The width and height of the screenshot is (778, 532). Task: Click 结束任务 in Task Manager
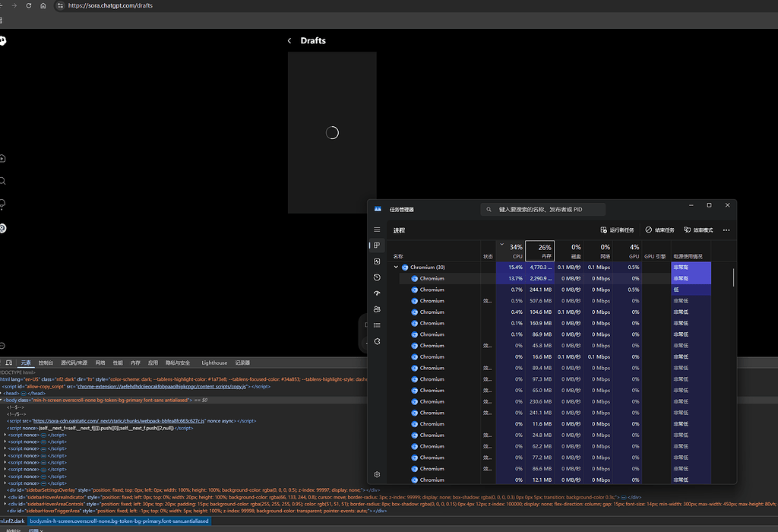[x=660, y=230]
